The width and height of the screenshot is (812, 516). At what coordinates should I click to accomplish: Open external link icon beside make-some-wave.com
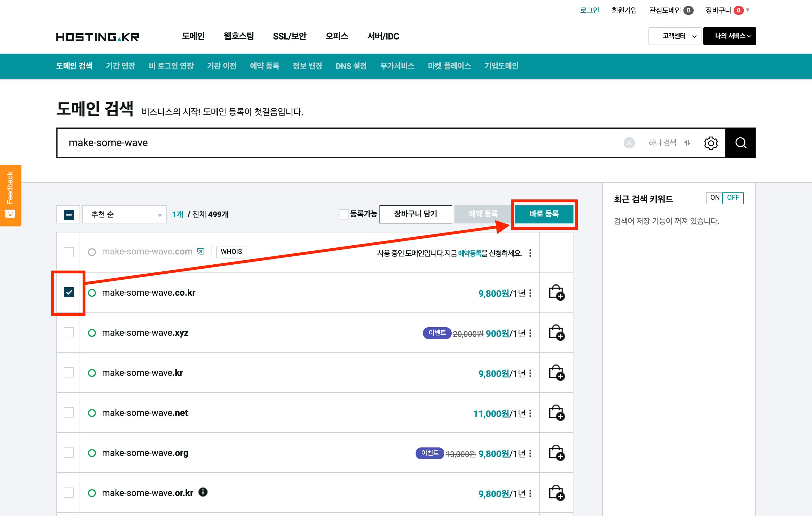pyautogui.click(x=201, y=251)
